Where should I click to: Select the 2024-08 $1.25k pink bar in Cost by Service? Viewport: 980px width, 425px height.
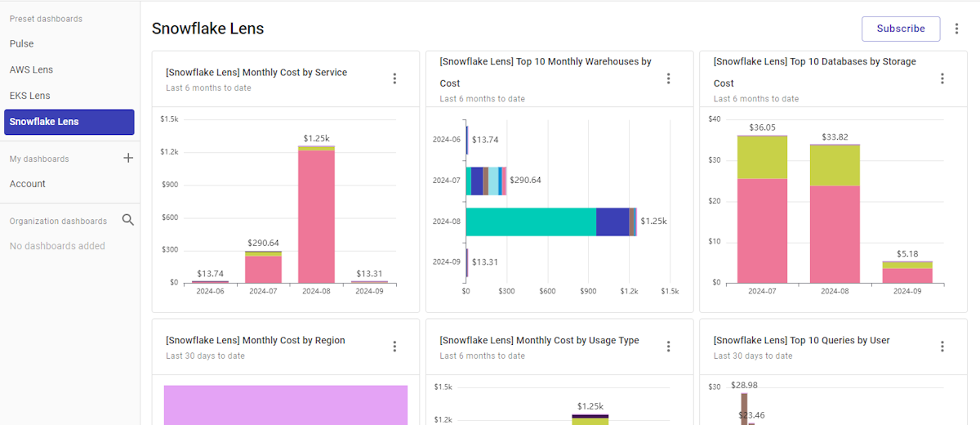(x=316, y=217)
